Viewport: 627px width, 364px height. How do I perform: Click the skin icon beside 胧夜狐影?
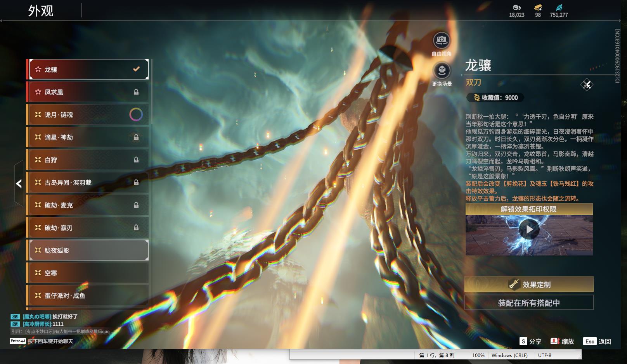click(38, 250)
